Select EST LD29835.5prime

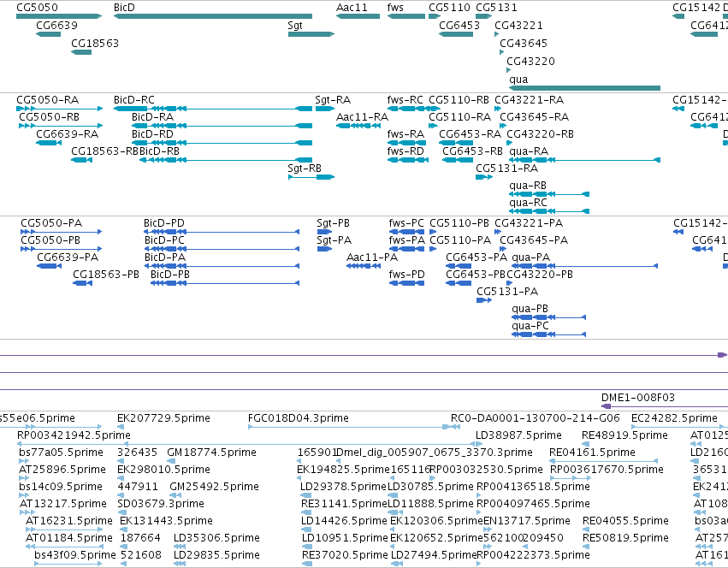tap(179, 564)
